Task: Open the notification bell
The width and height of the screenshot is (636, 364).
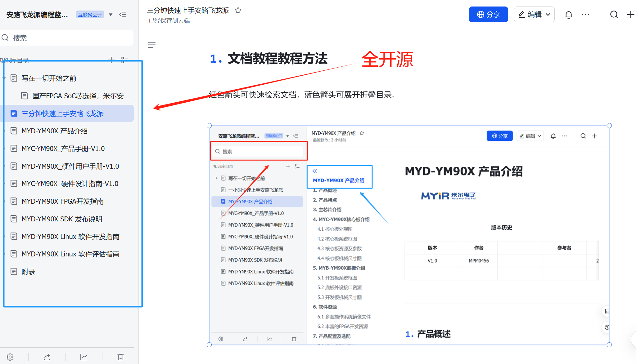Action: point(568,14)
